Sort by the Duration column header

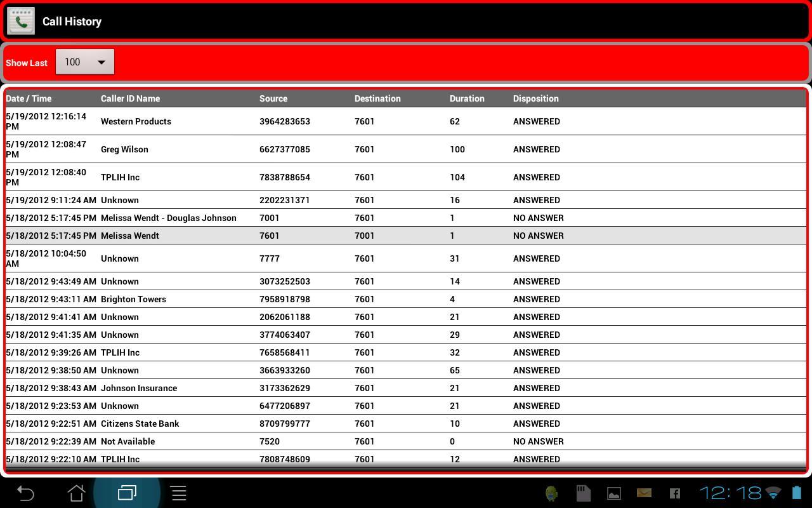[467, 98]
